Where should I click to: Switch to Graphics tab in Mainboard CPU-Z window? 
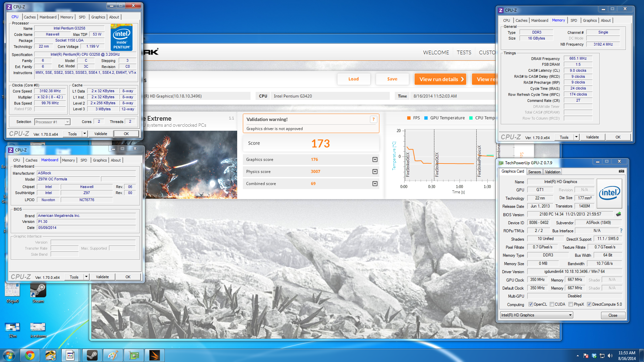pos(100,160)
